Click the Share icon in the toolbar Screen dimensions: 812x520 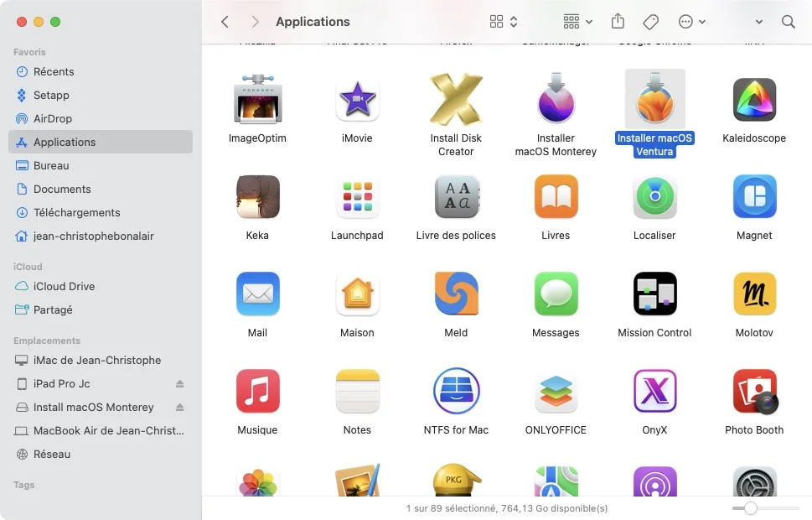pos(617,21)
